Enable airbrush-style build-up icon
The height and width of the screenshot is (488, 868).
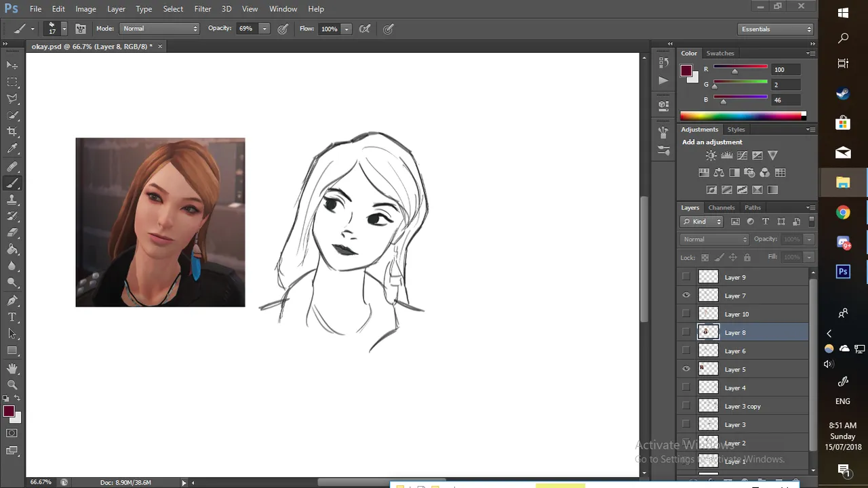365,29
